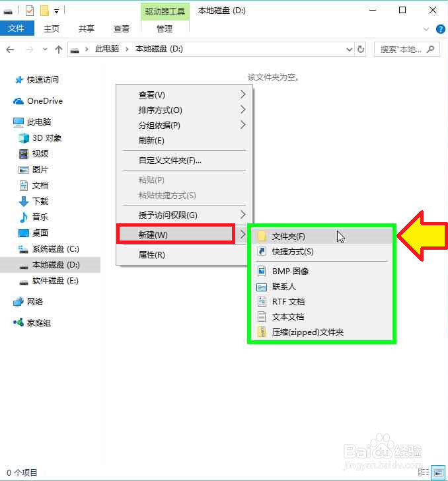Click 此电脑 in the address bar path
The height and width of the screenshot is (481, 448).
pos(107,49)
